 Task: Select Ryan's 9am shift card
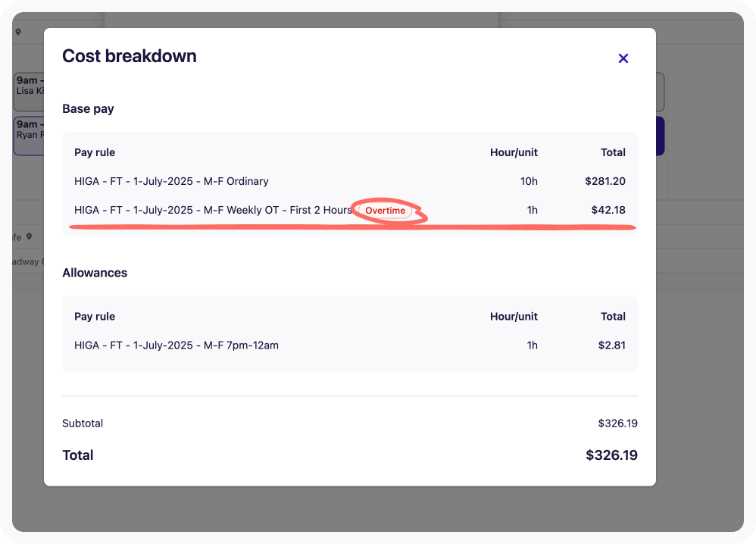[28, 135]
